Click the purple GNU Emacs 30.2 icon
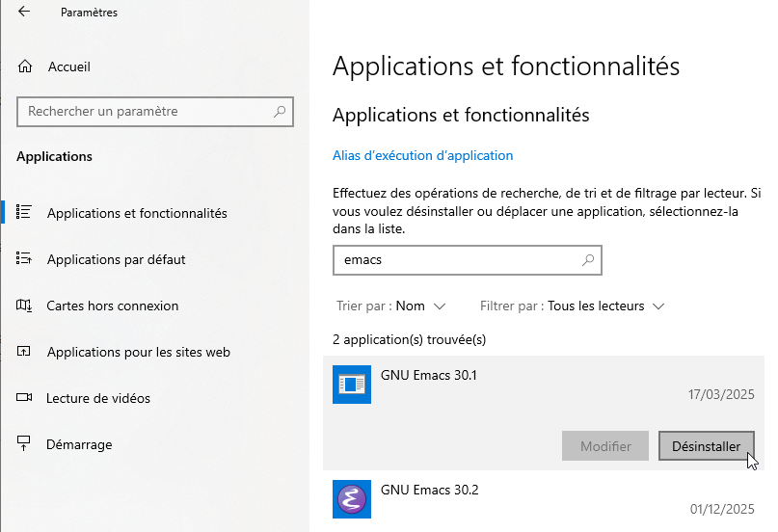 point(352,499)
